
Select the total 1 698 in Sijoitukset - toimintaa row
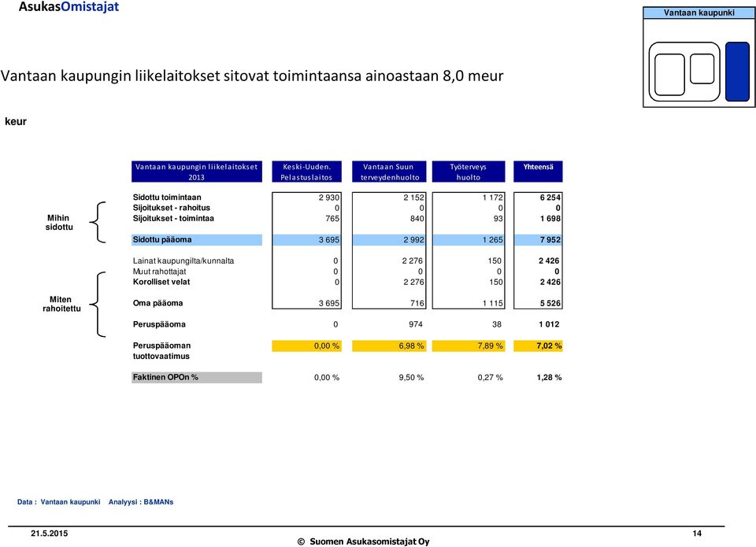coord(550,218)
